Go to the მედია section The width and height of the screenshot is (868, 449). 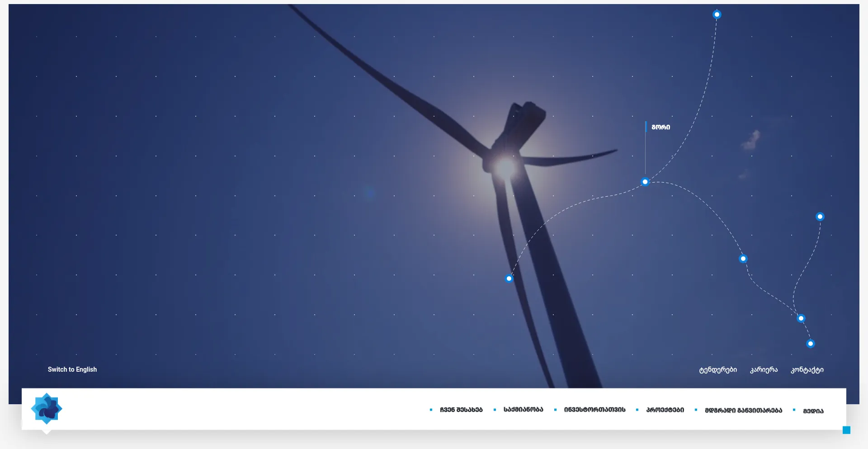tap(813, 411)
